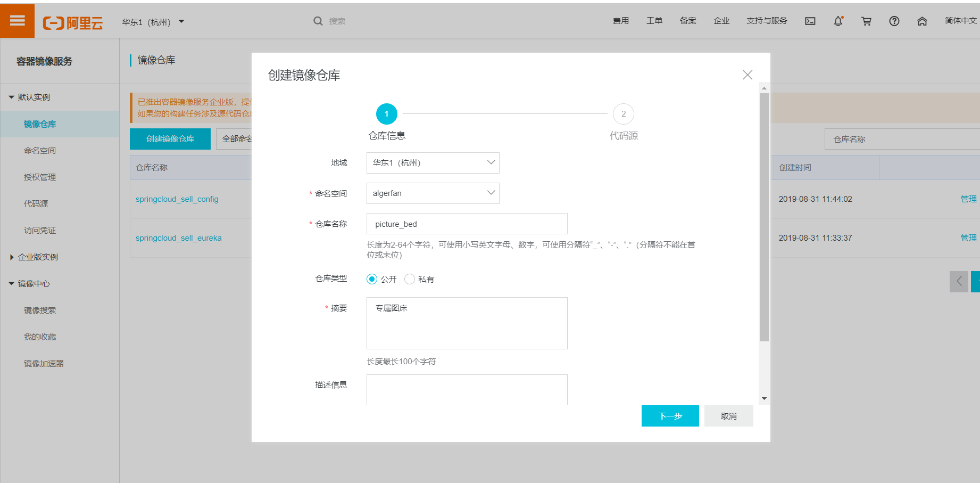
Task: Click the 仓库名称 field containing picture_bed
Action: (x=467, y=224)
